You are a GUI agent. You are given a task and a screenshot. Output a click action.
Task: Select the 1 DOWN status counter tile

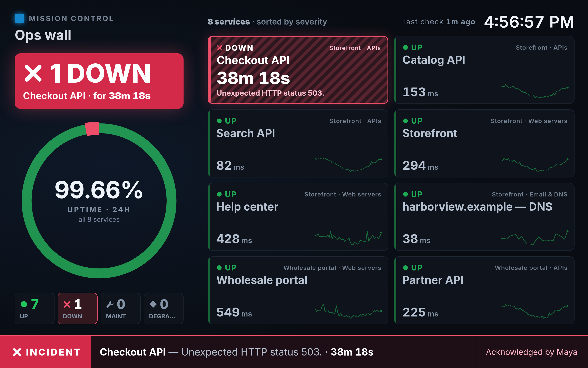pos(78,308)
